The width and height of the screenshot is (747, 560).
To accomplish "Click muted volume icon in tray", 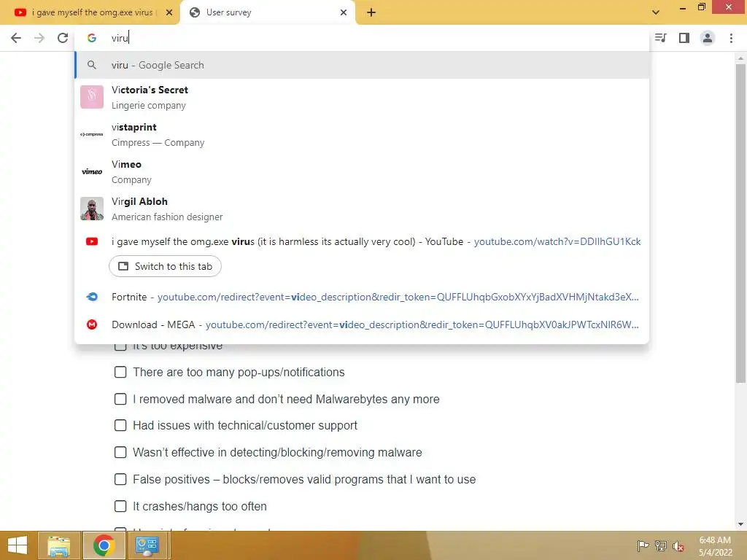I will point(678,546).
